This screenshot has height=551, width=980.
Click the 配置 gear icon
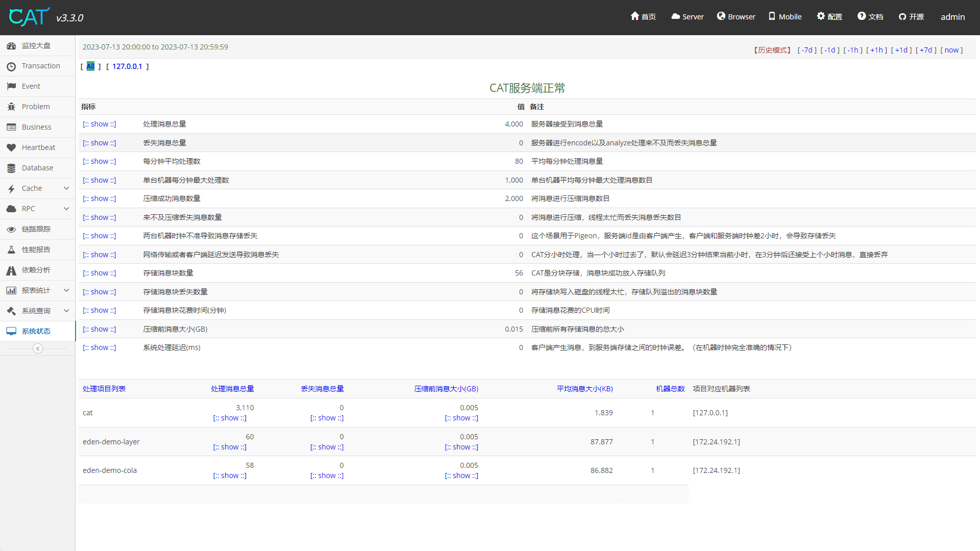pyautogui.click(x=820, y=16)
